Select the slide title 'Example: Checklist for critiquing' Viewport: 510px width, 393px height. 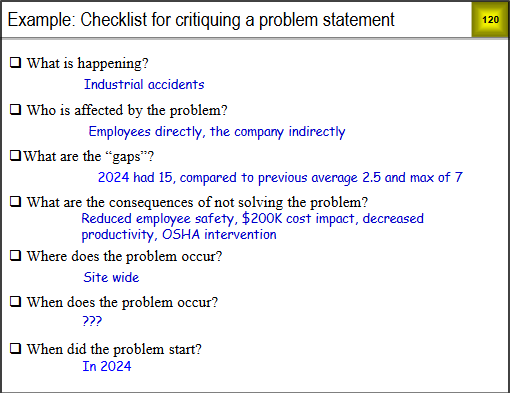tap(201, 20)
